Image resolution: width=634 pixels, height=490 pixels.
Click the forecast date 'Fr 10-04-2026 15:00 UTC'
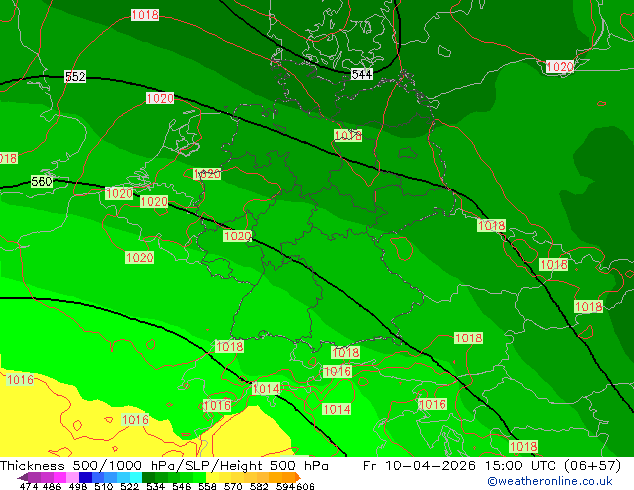460,465
